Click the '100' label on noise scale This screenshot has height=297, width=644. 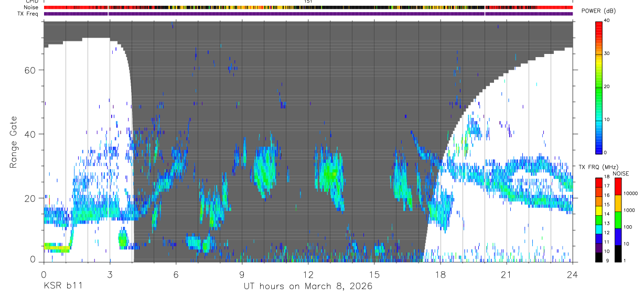pos(628,227)
